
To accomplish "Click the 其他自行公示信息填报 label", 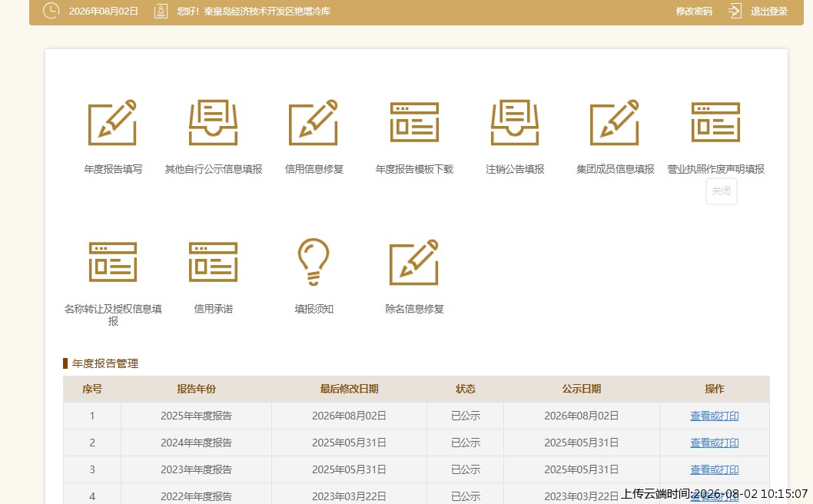I will click(x=213, y=169).
